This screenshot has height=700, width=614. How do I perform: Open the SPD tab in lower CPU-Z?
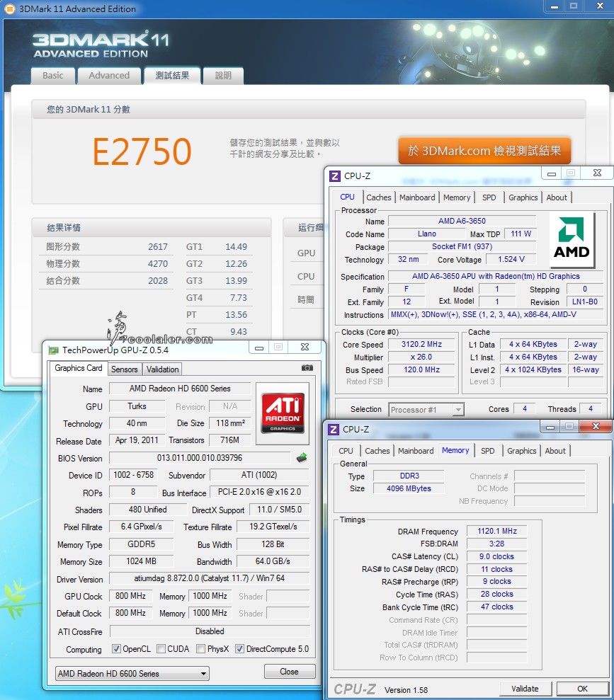pos(488,451)
